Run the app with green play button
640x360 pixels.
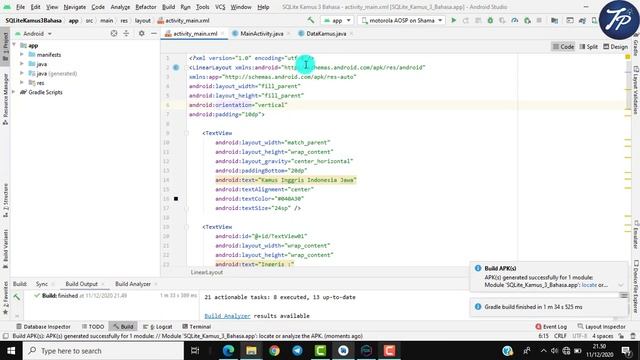pyautogui.click(x=453, y=20)
